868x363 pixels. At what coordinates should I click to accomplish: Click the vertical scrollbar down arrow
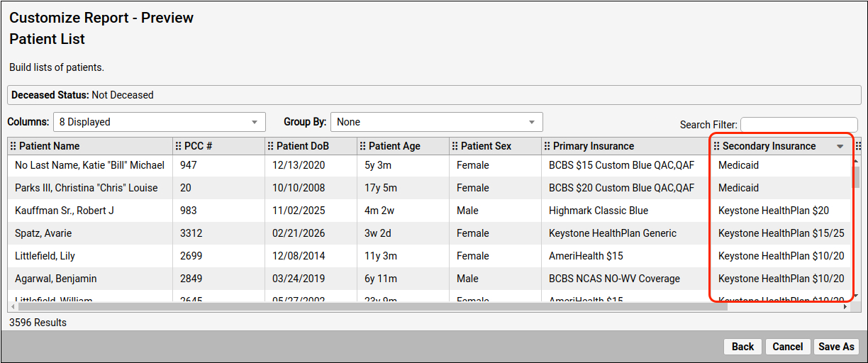click(855, 295)
